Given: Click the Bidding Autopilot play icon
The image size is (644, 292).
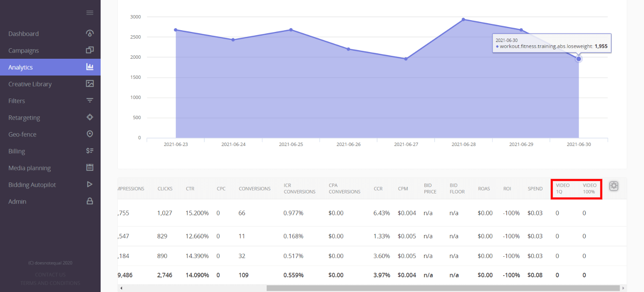Looking at the screenshot, I should 90,184.
